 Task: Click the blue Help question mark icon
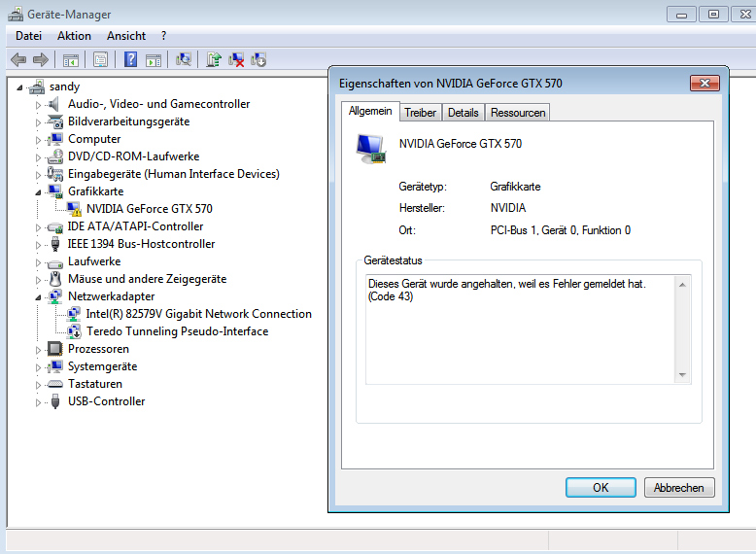click(x=130, y=60)
